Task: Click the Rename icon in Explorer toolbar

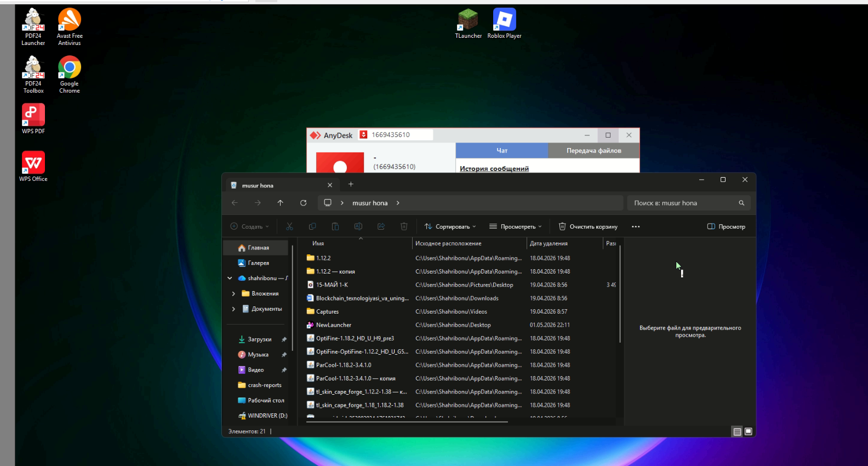Action: (358, 226)
